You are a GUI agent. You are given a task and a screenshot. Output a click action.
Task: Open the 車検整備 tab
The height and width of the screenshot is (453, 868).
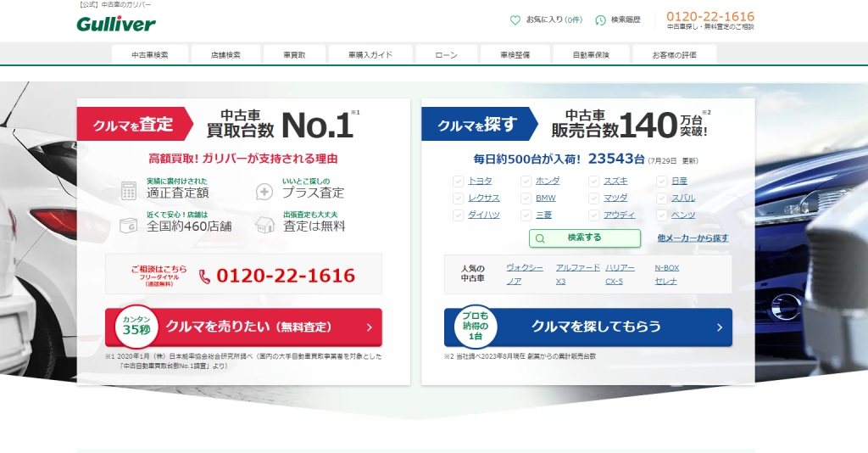(515, 55)
